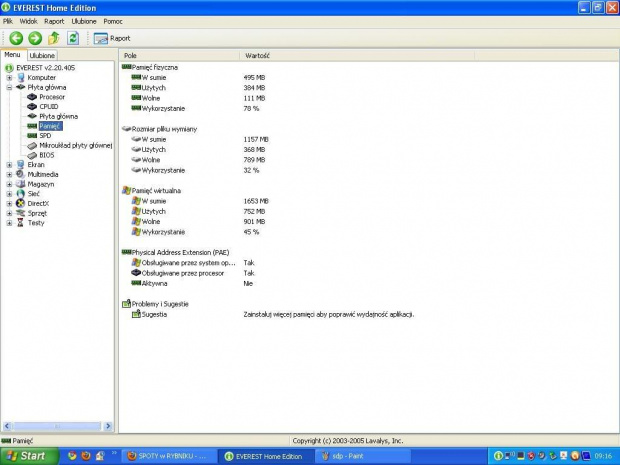Screen dimensions: 620x465
Task: Expand the Testy tree node
Action: click(x=9, y=223)
